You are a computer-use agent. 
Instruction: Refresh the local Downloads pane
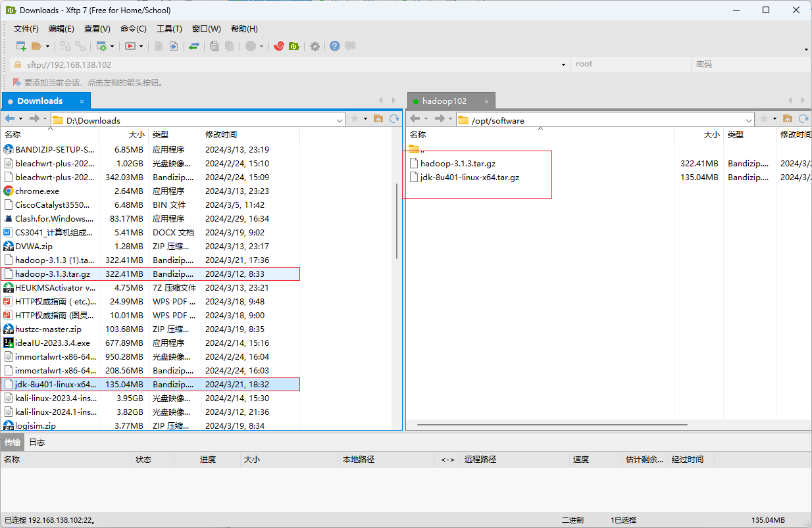coord(394,119)
